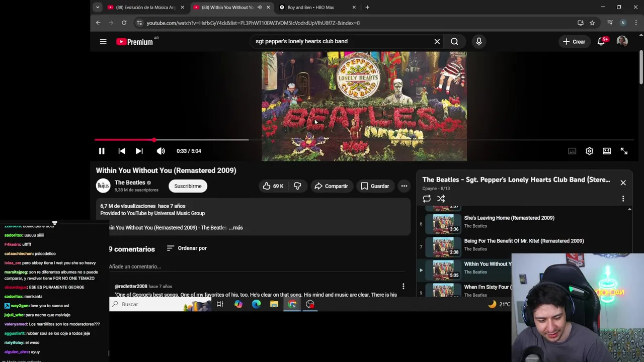Viewport: 644px width, 362px height.
Task: Enter full screen playback
Action: [x=624, y=151]
